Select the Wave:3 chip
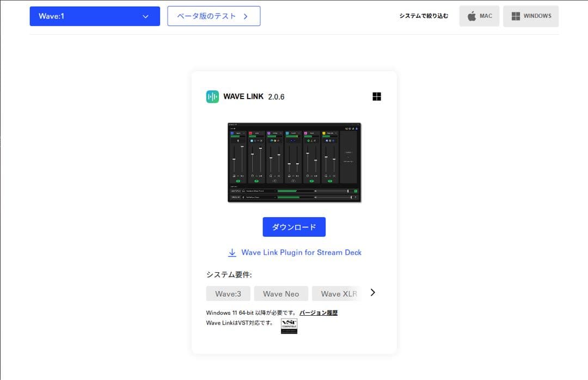 tap(228, 293)
